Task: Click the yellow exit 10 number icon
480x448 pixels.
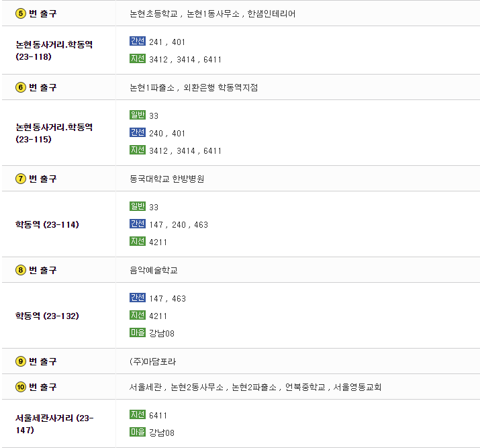Action: tap(21, 387)
